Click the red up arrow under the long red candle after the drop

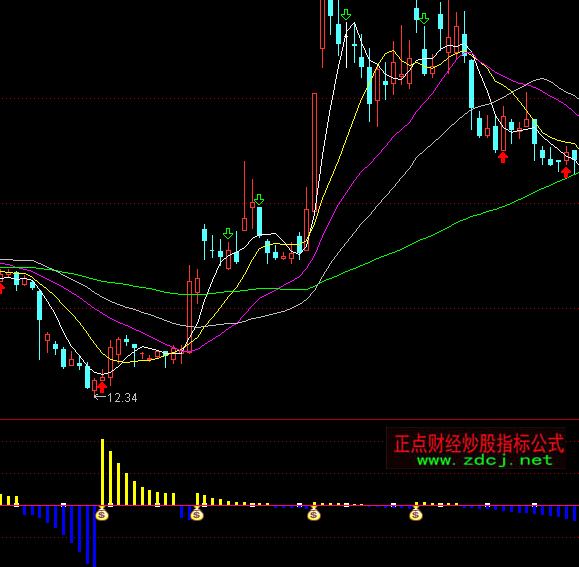click(x=503, y=157)
